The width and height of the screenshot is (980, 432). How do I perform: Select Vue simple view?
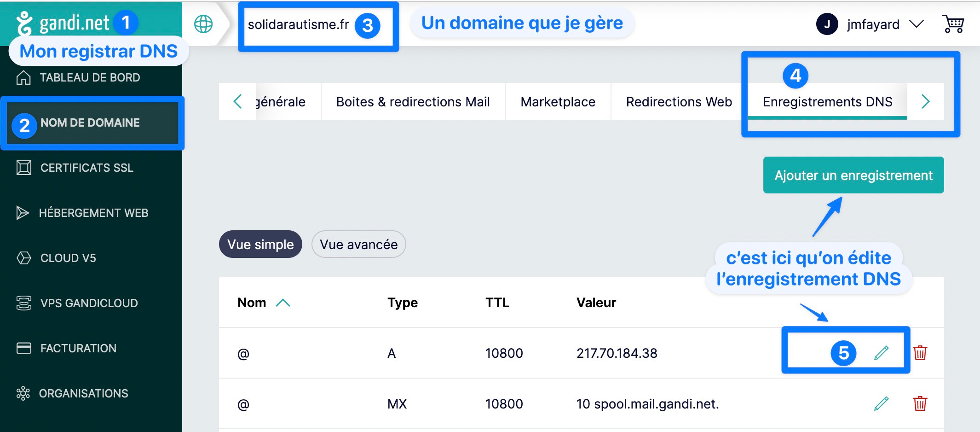[x=260, y=244]
